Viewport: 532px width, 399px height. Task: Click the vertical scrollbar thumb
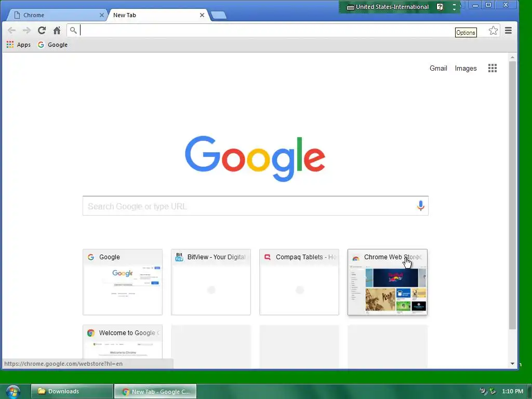click(512, 195)
